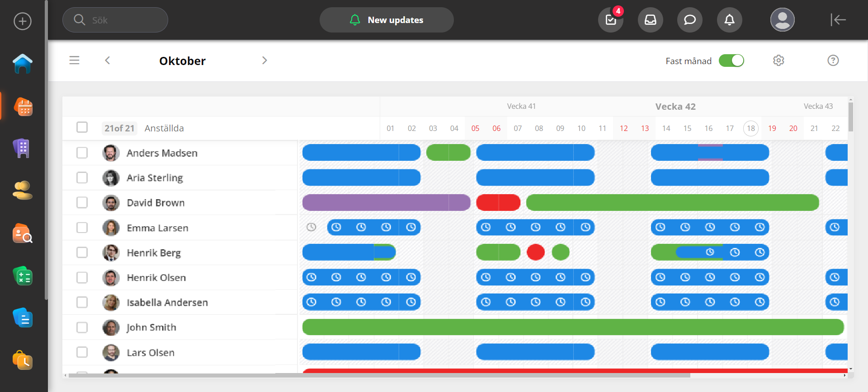Go to next month after Oktober

point(264,61)
